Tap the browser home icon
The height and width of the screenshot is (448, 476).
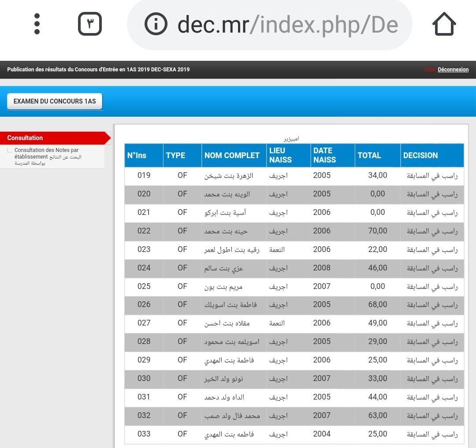[x=444, y=24]
